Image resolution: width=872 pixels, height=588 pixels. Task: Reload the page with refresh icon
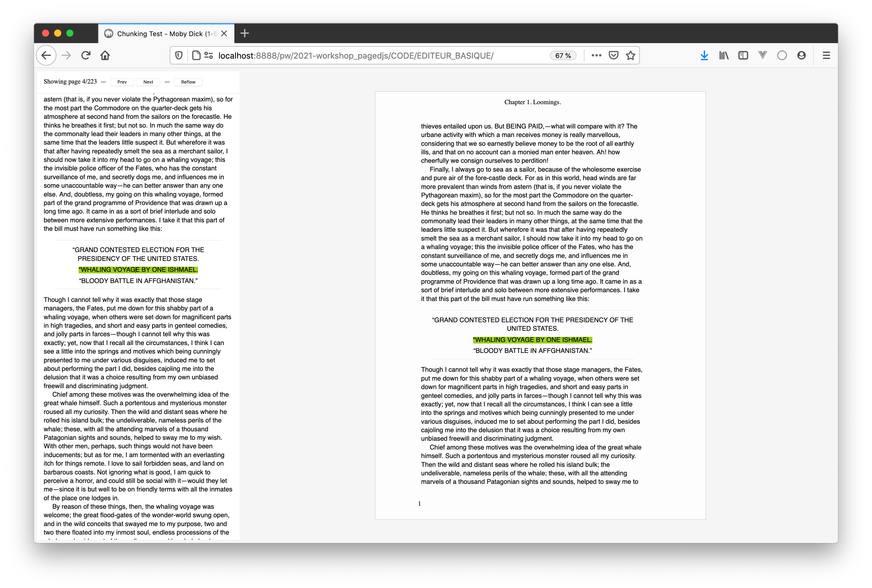pos(86,56)
